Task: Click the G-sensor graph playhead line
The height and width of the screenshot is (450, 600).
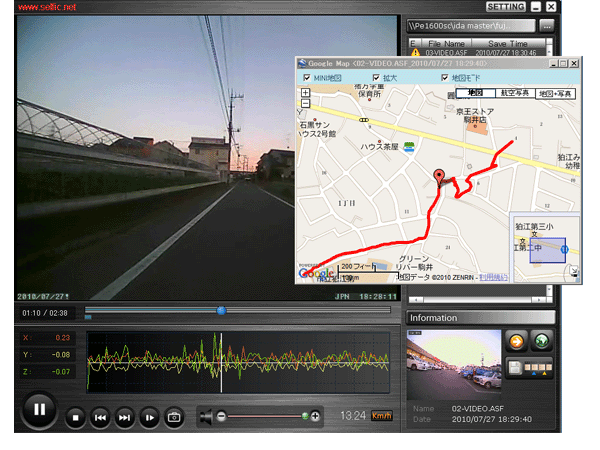Action: pos(221,362)
